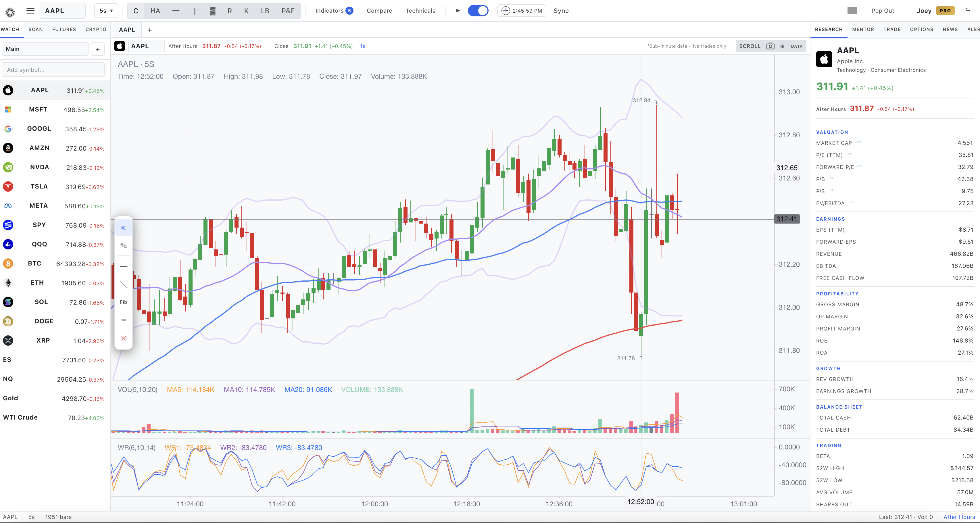Image resolution: width=980 pixels, height=523 pixels.
Task: Select the cursor pointer drawing tool
Action: (x=123, y=228)
